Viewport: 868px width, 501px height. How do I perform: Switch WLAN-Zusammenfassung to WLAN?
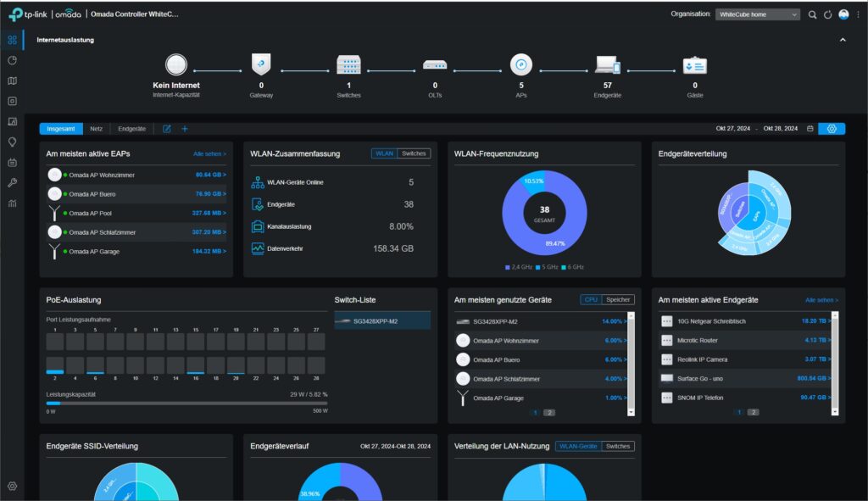(x=384, y=153)
